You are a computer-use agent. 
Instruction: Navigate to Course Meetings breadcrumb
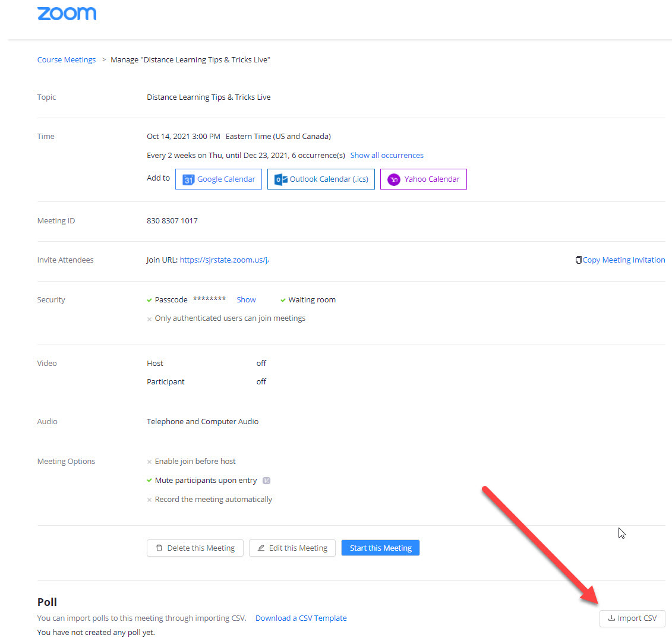point(66,59)
